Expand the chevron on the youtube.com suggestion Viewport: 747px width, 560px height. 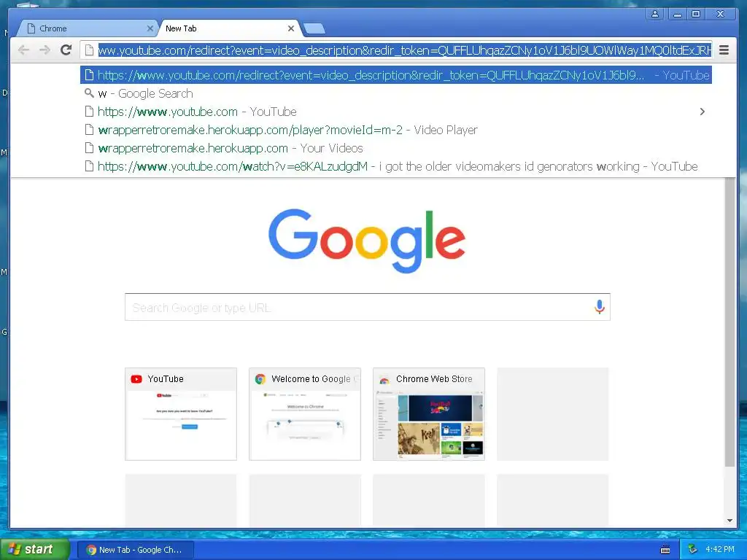tap(703, 112)
